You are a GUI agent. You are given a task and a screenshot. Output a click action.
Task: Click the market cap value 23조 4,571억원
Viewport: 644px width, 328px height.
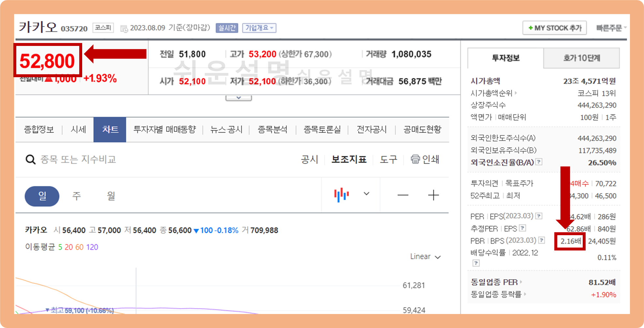click(x=590, y=81)
